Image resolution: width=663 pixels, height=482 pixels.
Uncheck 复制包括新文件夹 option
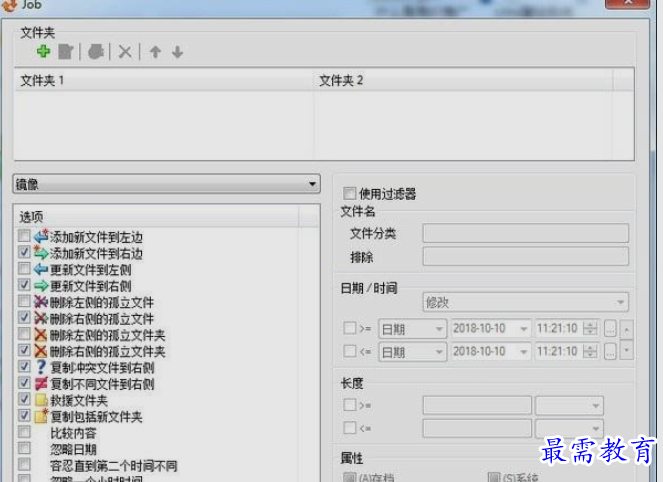coord(25,416)
